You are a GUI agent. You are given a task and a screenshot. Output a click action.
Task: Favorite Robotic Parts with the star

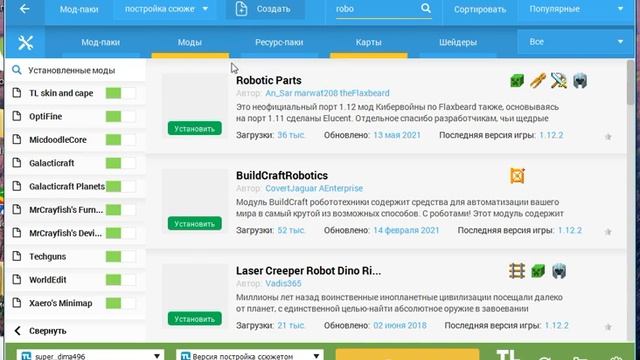608,137
